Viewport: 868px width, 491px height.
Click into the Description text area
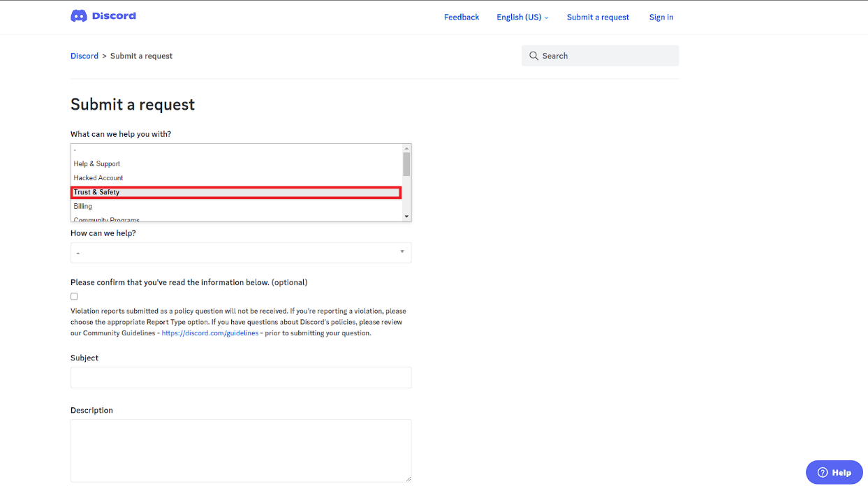click(x=241, y=450)
